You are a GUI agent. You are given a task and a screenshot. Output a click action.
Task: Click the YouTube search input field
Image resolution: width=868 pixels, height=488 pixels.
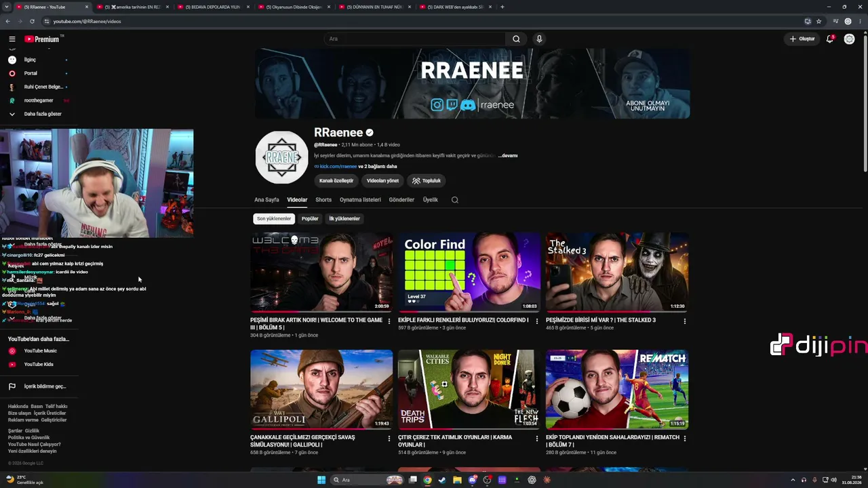415,39
